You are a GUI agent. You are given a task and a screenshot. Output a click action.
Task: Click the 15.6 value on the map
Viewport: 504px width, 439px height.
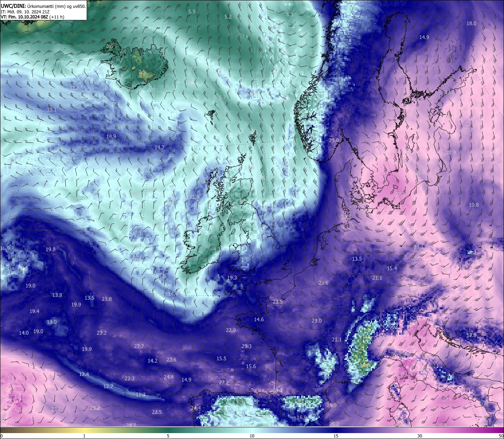click(251, 366)
